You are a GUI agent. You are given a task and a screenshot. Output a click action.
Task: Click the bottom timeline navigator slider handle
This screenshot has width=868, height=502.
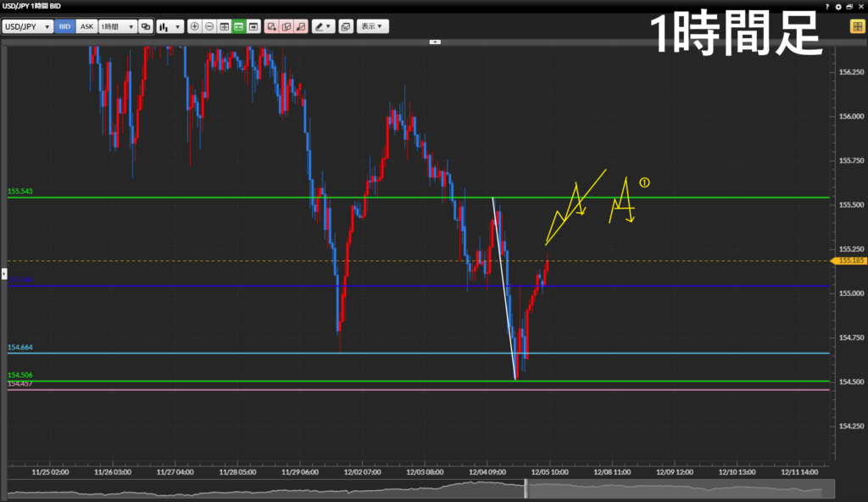coord(525,488)
